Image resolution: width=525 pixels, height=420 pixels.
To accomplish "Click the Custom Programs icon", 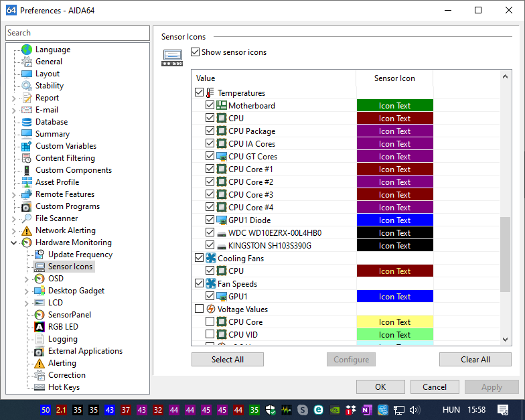I will (27, 206).
